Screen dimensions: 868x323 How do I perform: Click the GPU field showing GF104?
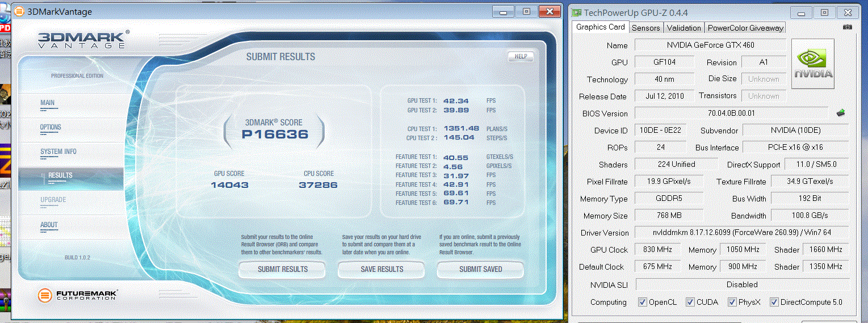point(664,62)
